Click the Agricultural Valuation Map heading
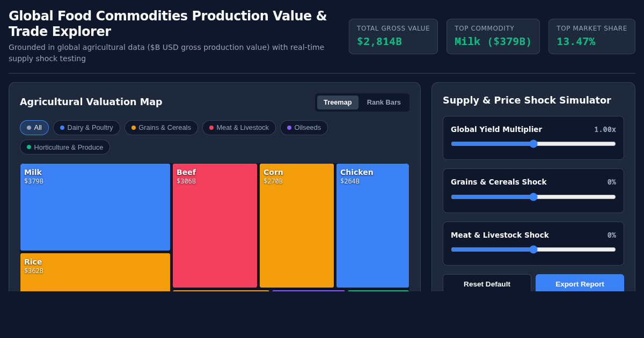The image size is (644, 338). (x=91, y=102)
